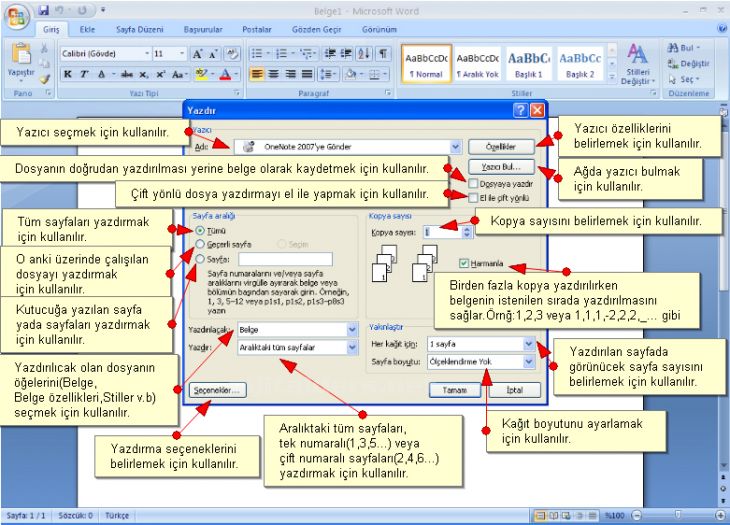Open Sayfa boyutu dropdown
Image resolution: width=730 pixels, height=525 pixels.
pos(528,362)
